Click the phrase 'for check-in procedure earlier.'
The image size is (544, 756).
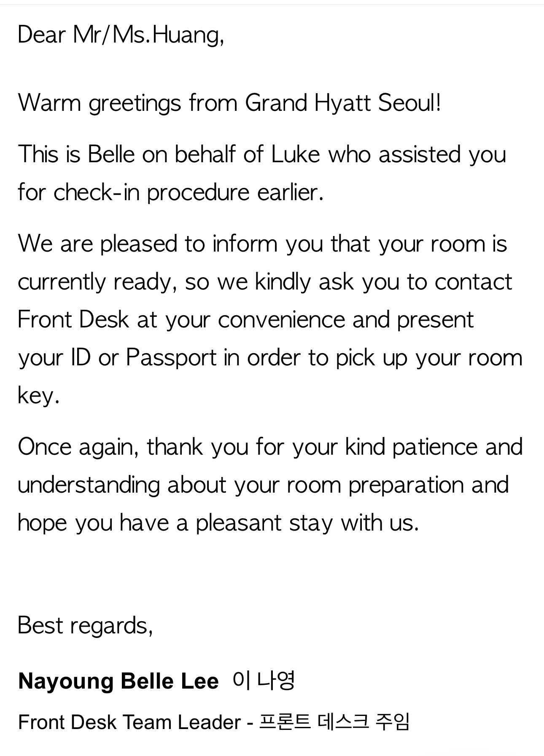pos(171,192)
